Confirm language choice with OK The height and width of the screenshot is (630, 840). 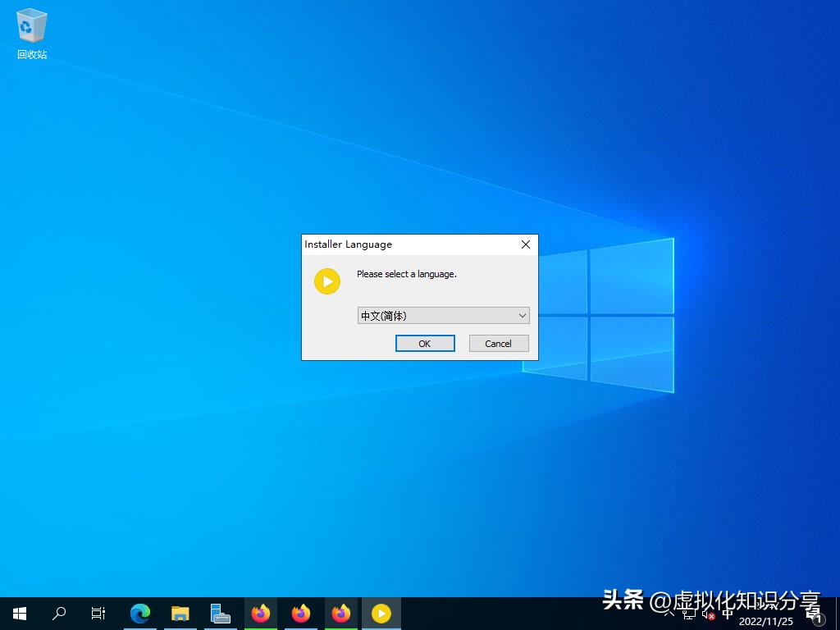(424, 343)
